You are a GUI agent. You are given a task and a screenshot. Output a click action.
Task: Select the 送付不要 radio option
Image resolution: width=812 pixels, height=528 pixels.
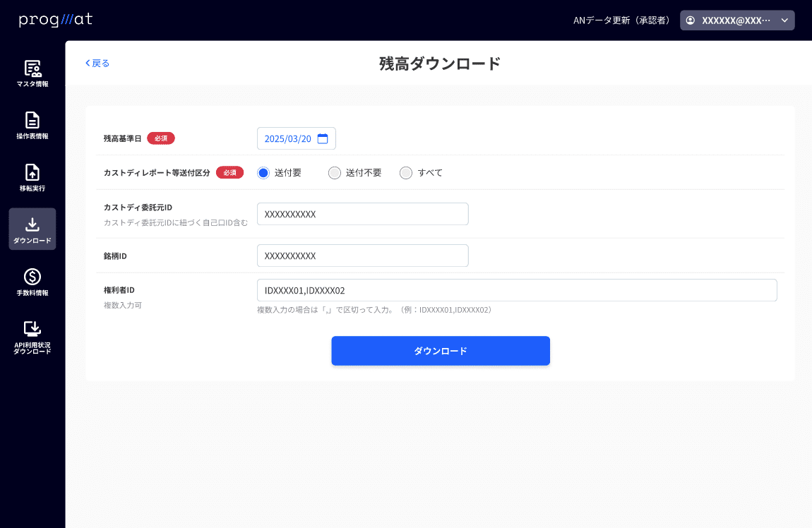tap(334, 172)
